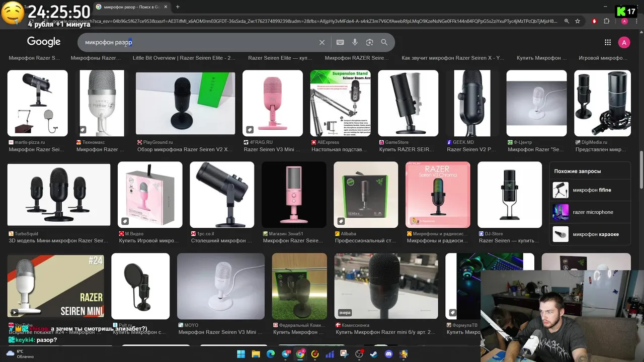Open the browser extensions puzzle menu
Screen dimensions: 644x362
click(606, 21)
